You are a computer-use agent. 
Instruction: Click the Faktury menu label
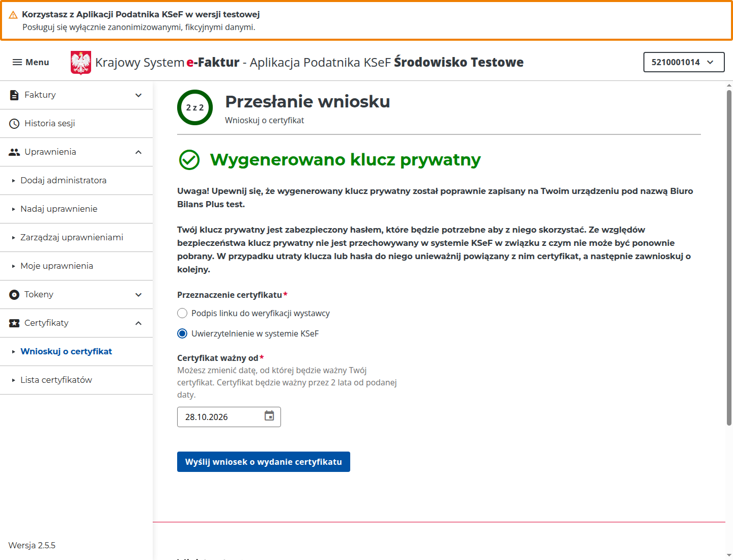coord(40,95)
